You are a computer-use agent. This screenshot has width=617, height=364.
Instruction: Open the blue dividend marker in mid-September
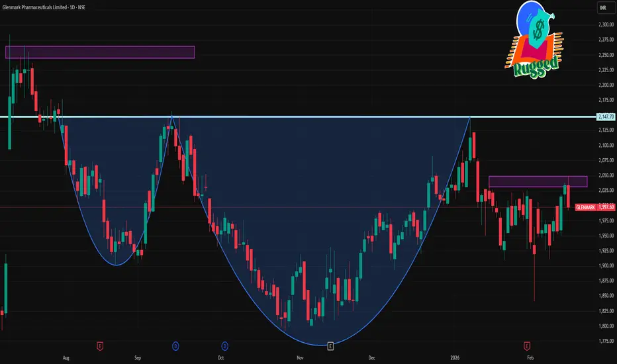pos(175,346)
